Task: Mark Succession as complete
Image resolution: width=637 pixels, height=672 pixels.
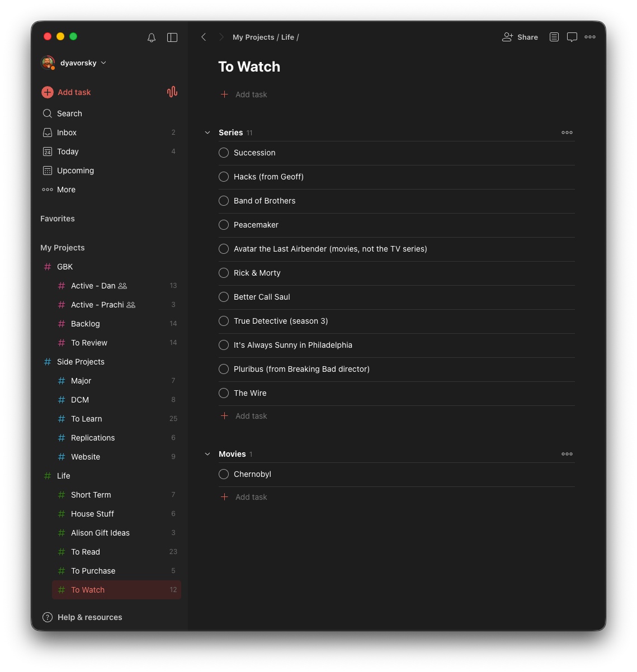Action: (224, 153)
